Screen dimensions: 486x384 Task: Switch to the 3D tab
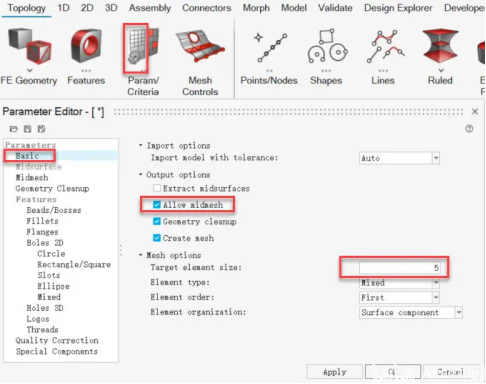pyautogui.click(x=111, y=8)
